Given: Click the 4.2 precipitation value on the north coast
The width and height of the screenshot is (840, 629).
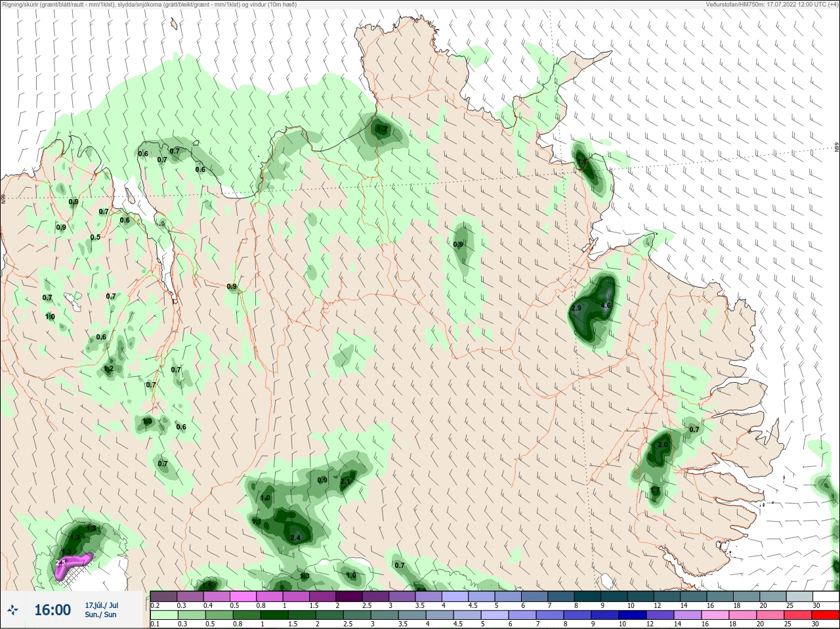Looking at the screenshot, I should (381, 129).
